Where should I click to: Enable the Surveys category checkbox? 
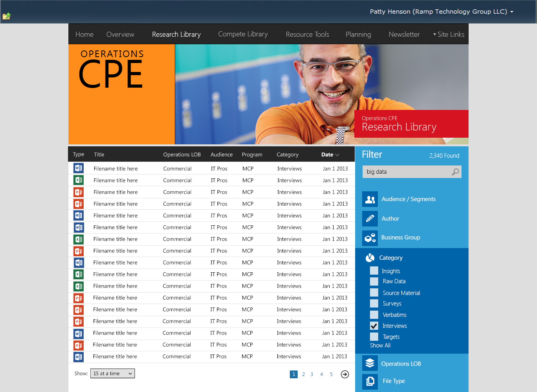click(374, 304)
